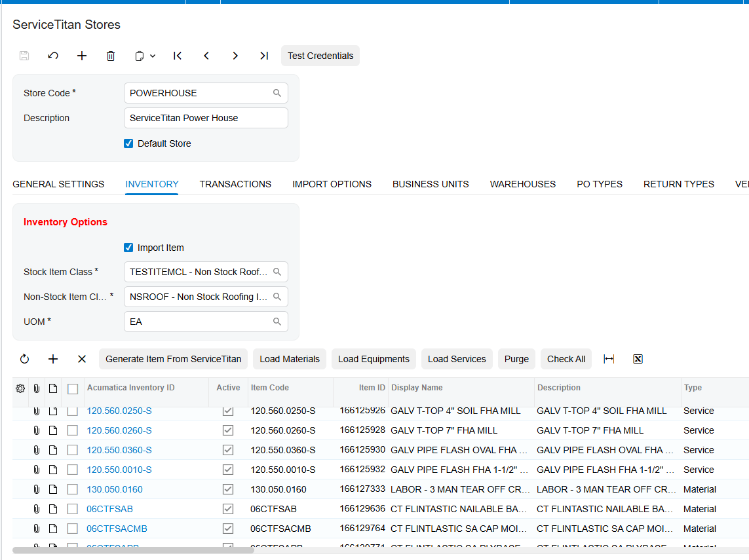
Task: Open grid column settings gear
Action: 20,388
